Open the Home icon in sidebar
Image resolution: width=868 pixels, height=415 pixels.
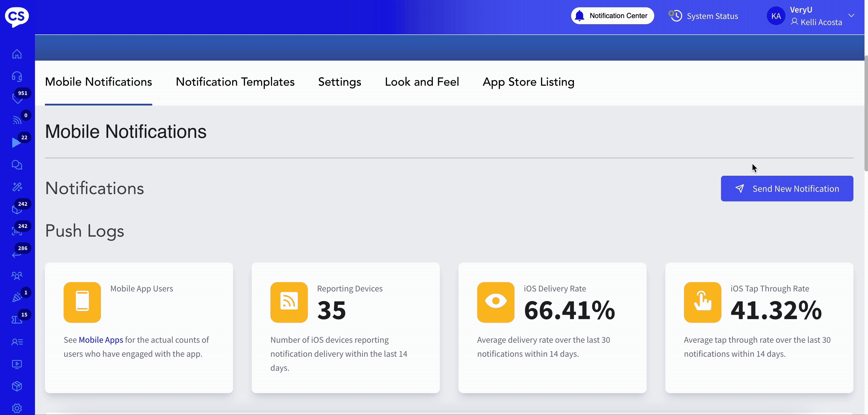(17, 54)
